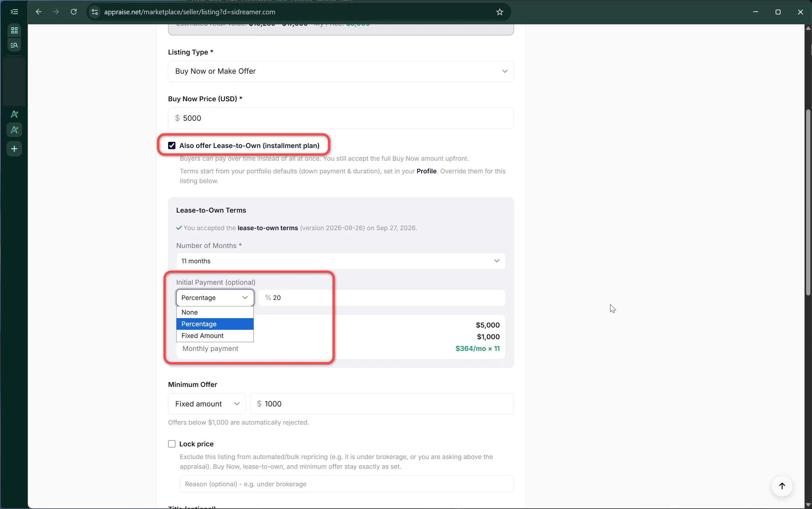This screenshot has height=509, width=812.
Task: Open the Profile link
Action: tap(426, 171)
